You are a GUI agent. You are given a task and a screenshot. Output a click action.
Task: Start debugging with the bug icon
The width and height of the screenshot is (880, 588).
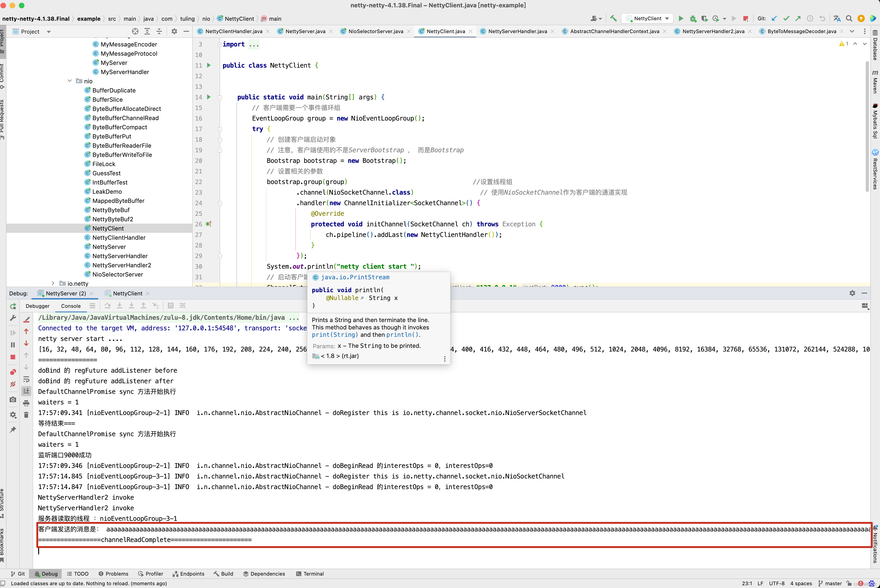tap(693, 18)
